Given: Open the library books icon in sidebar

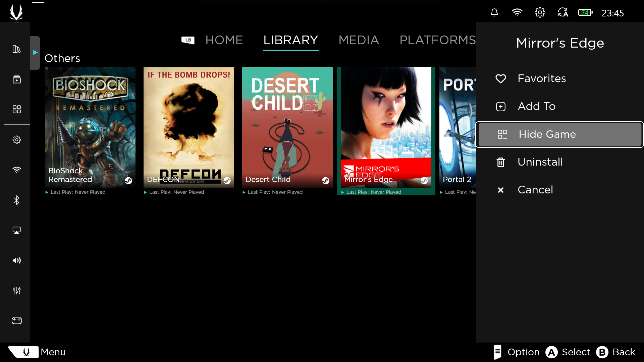Looking at the screenshot, I should point(16,49).
